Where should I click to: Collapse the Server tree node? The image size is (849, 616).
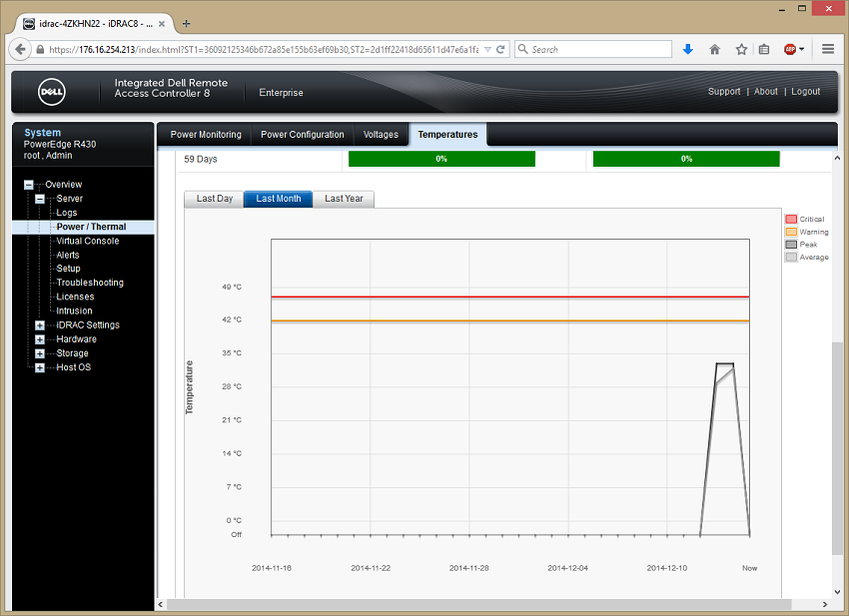[x=40, y=199]
